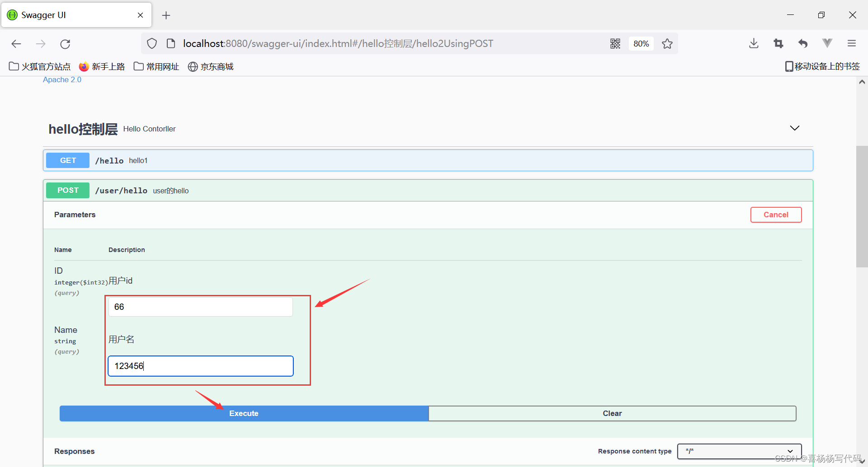868x467 pixels.
Task: Open the QR code icon in address bar
Action: point(615,43)
